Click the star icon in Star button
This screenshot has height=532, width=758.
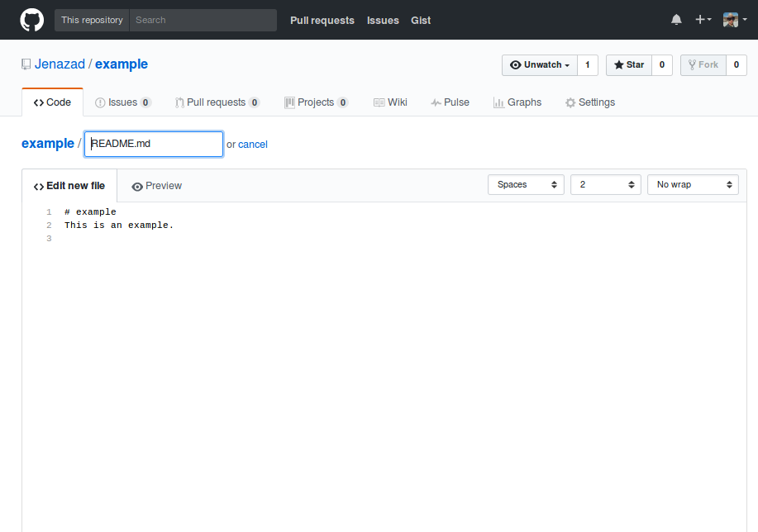click(x=619, y=64)
